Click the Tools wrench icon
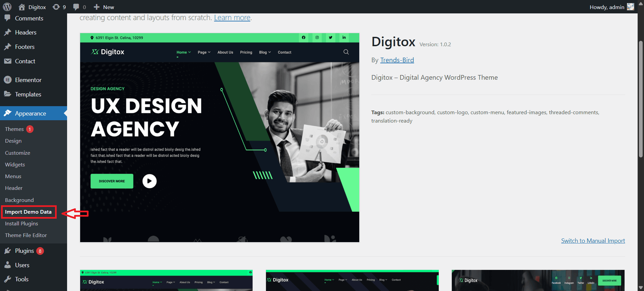Viewport: 644px width, 291px height. [7, 279]
